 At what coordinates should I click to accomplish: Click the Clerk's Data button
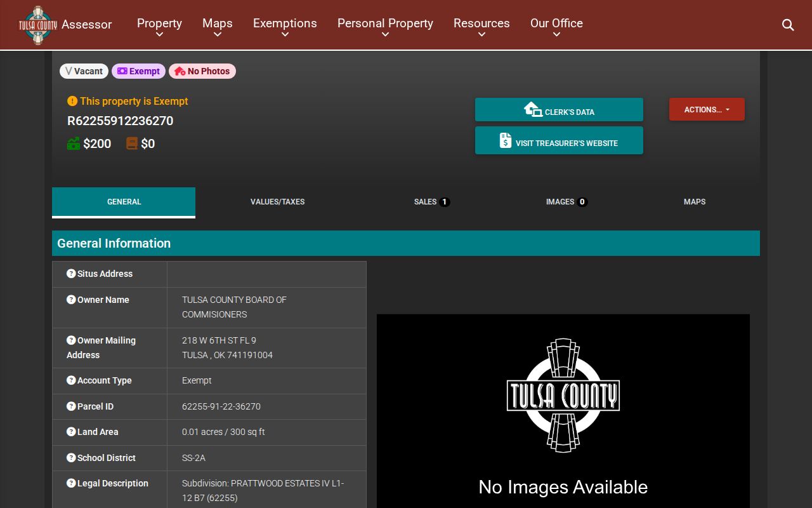click(x=559, y=109)
